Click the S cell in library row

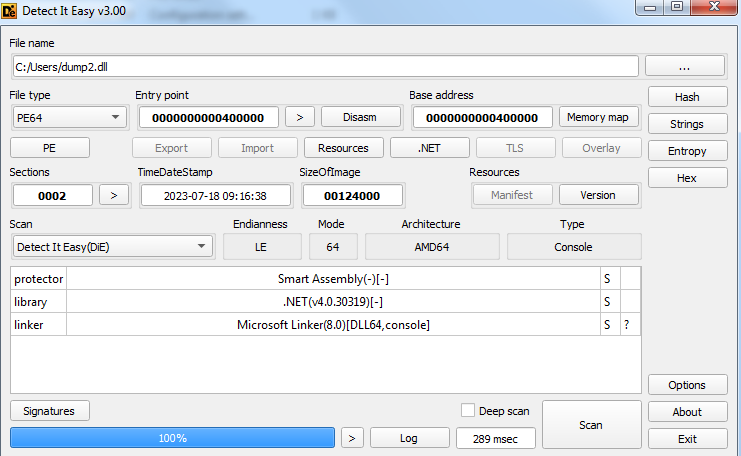pos(610,301)
